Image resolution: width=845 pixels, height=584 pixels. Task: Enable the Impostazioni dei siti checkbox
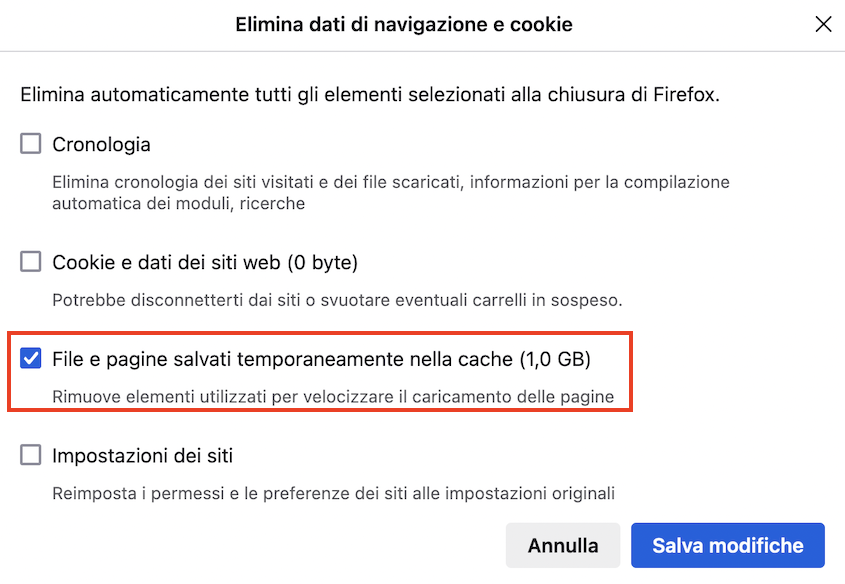[30, 454]
